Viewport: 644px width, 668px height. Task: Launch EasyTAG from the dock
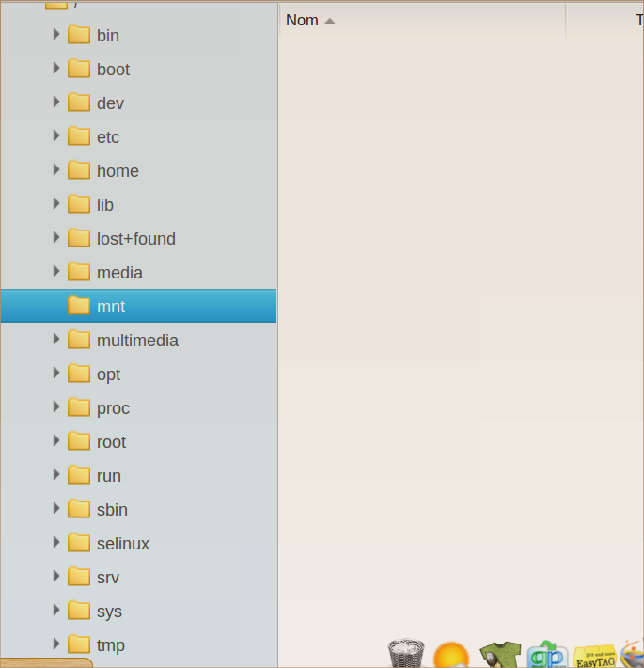(x=595, y=657)
